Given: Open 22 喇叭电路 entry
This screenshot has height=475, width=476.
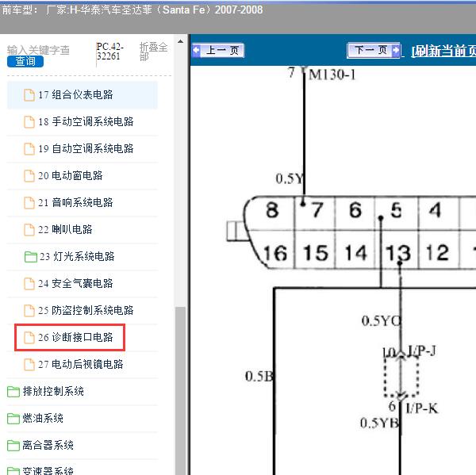Looking at the screenshot, I should coord(83,230).
